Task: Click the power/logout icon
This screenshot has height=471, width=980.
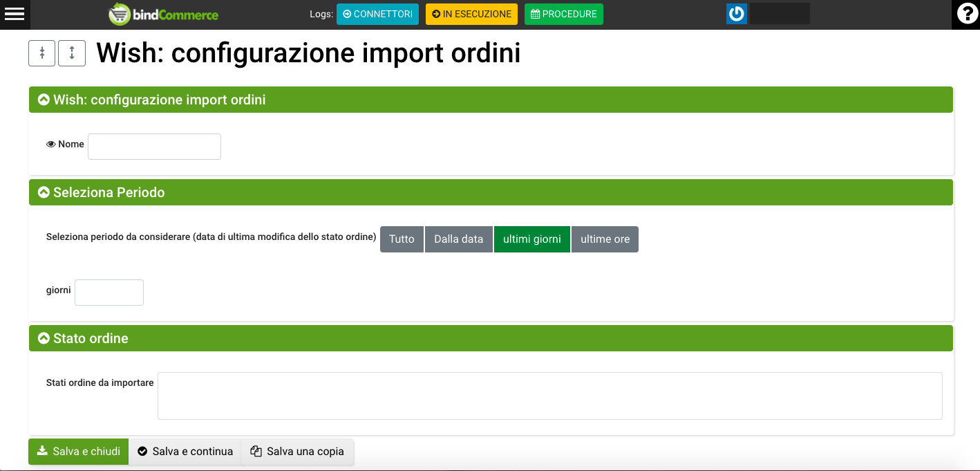Action: click(x=737, y=14)
